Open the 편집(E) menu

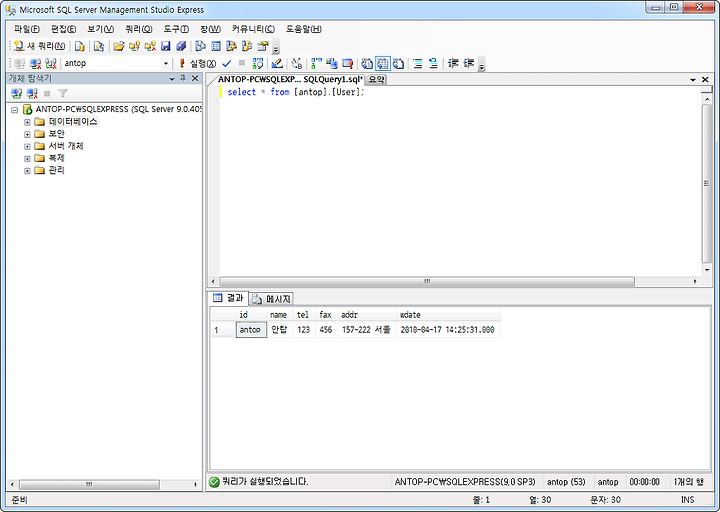63,29
